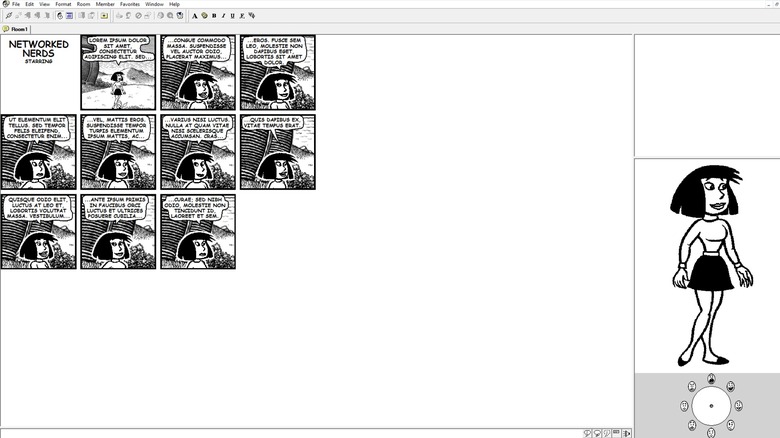
Task: Open the Edit menu
Action: click(30, 4)
